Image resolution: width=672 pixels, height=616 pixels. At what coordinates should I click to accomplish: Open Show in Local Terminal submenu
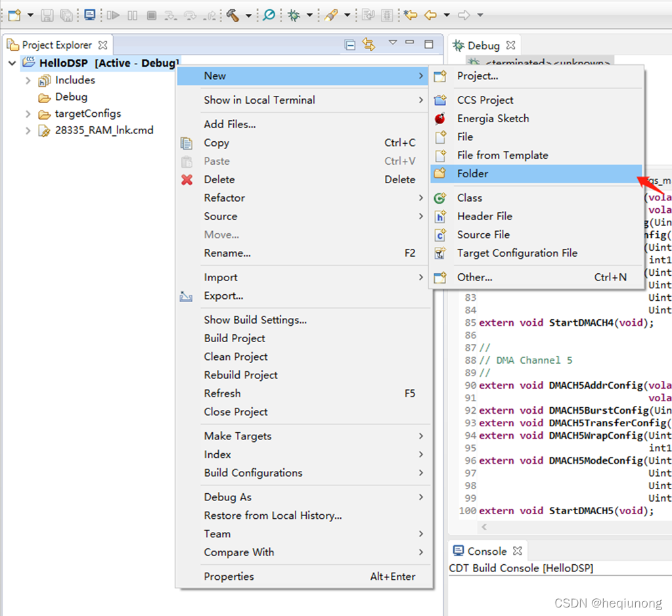[303, 100]
